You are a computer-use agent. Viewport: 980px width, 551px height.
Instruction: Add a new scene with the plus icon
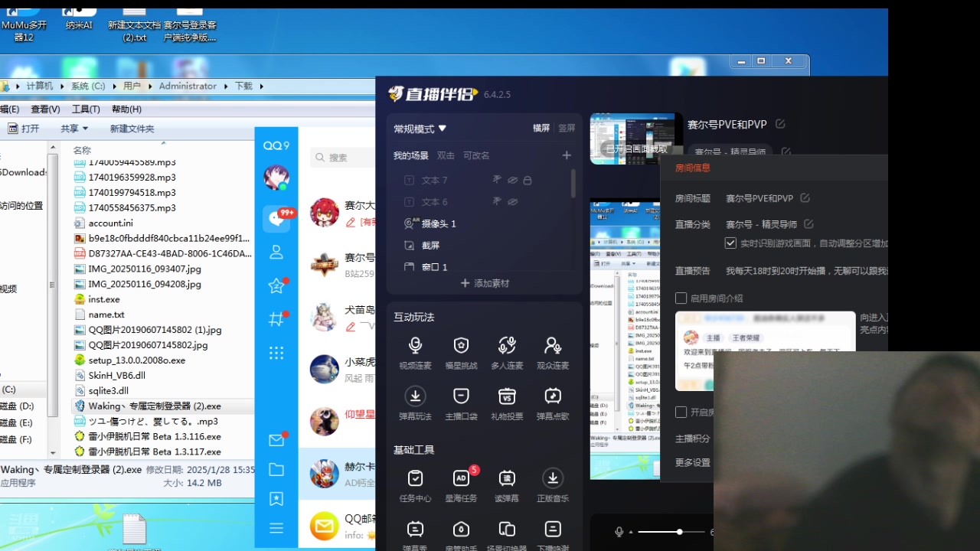tap(567, 155)
